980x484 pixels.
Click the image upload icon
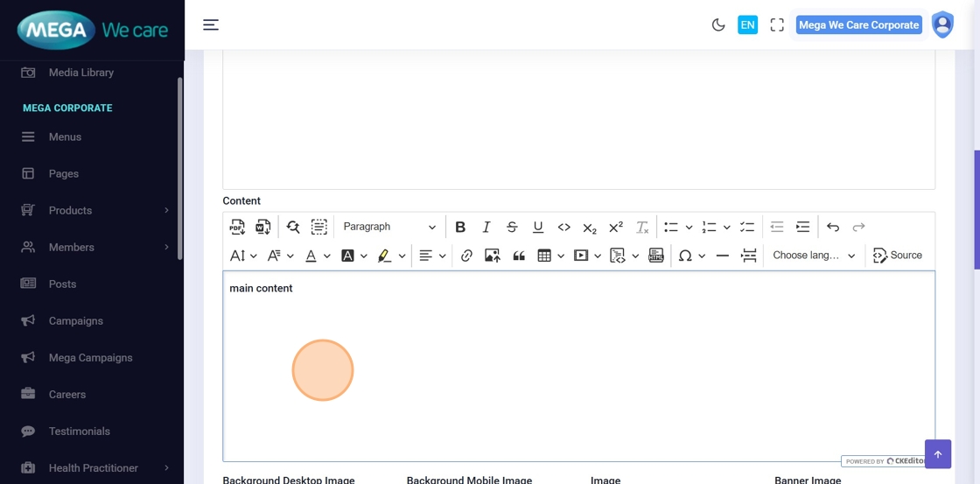pyautogui.click(x=493, y=256)
